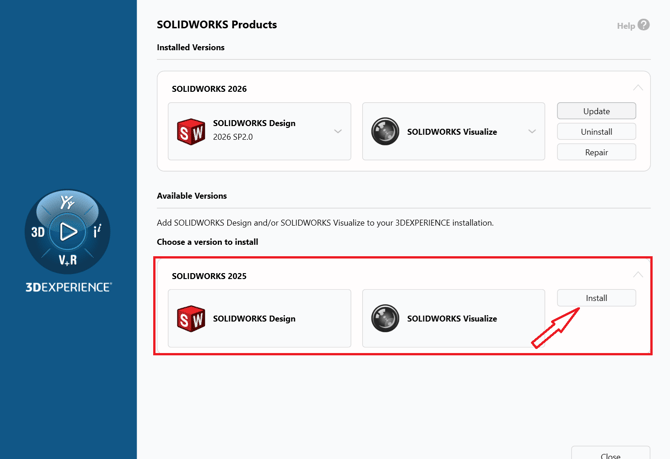Click the 3DEXPERIENCE compass play icon
670x459 pixels.
tap(68, 232)
